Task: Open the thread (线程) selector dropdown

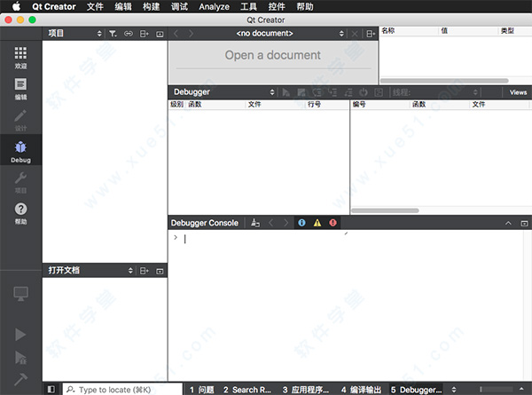Action: click(435, 92)
